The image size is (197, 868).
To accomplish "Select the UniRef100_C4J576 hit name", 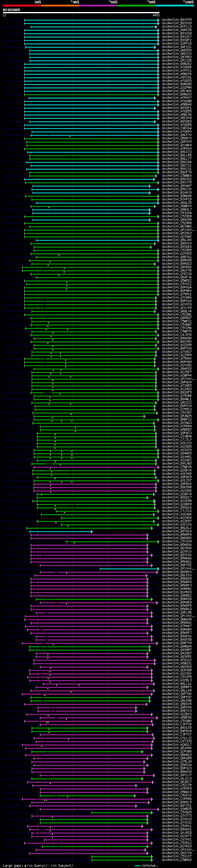I will [x=177, y=335].
